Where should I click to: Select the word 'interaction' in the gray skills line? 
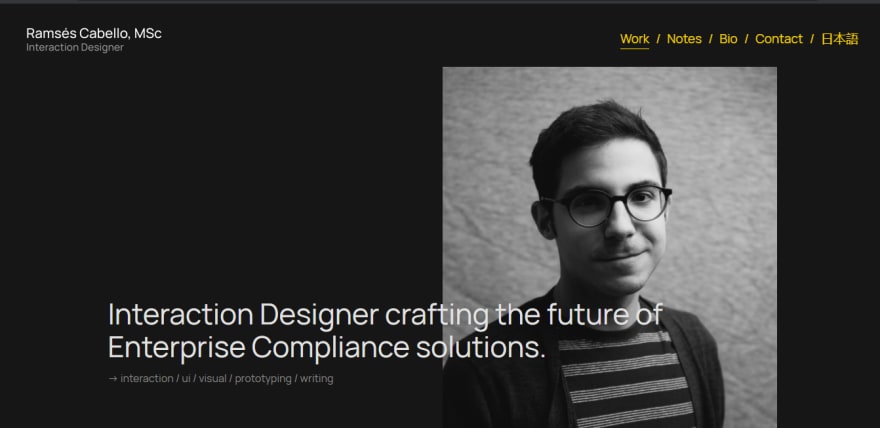146,379
